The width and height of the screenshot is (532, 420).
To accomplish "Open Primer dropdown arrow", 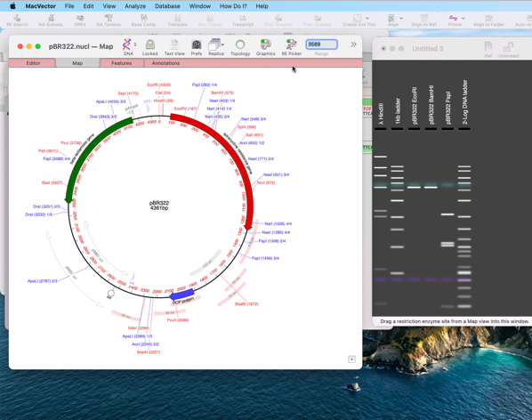I will (463, 18).
